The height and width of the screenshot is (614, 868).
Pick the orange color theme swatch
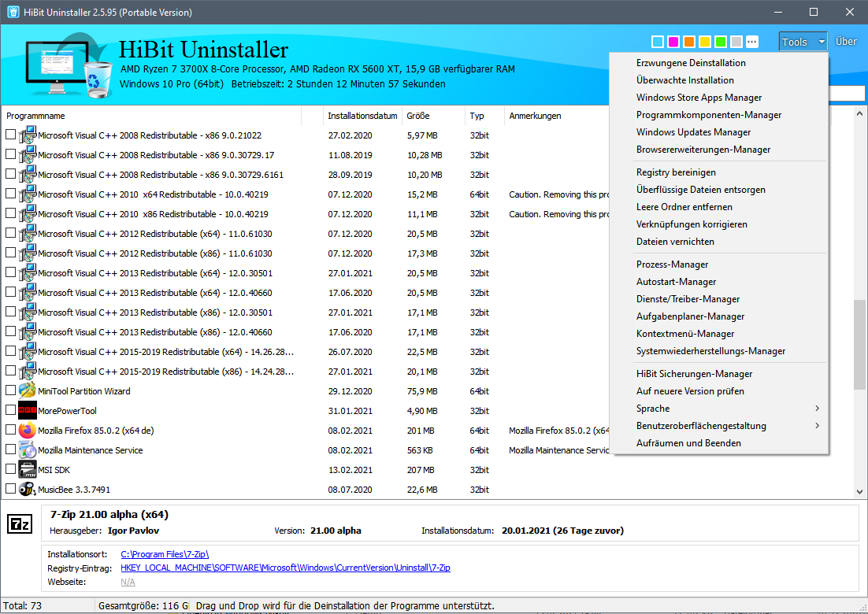pos(689,42)
